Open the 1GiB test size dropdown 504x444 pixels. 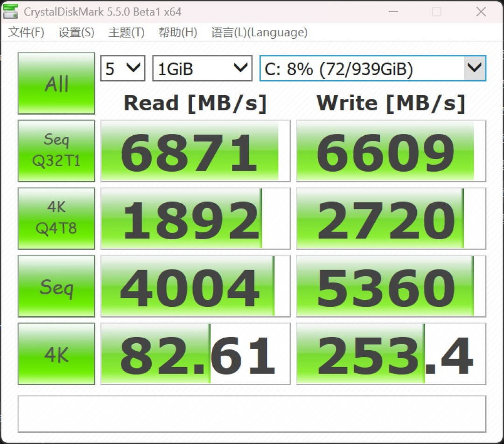pos(202,68)
